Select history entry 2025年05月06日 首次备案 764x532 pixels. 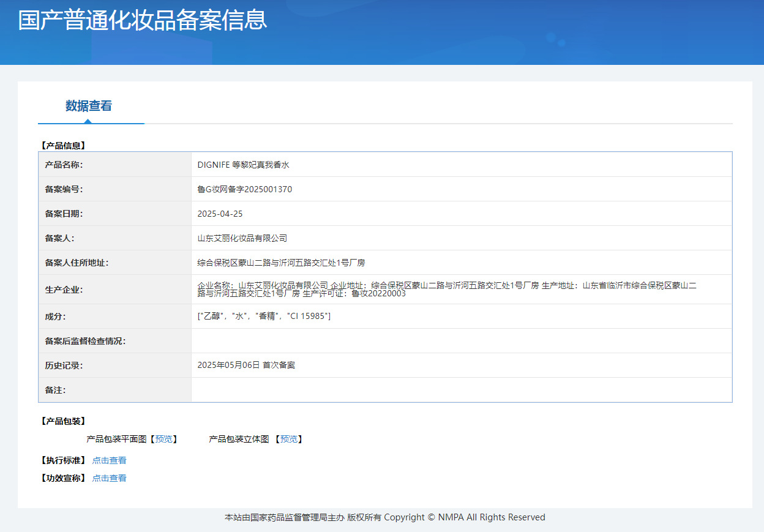click(246, 365)
